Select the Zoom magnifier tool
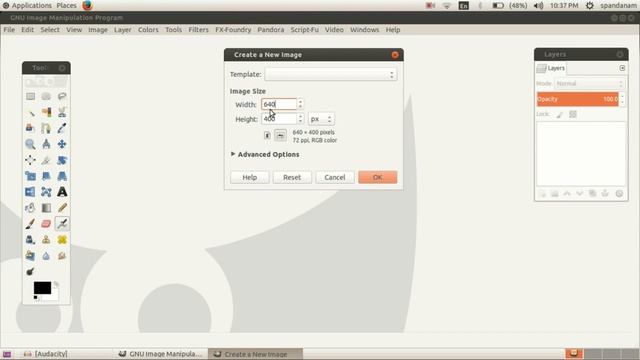 30,144
